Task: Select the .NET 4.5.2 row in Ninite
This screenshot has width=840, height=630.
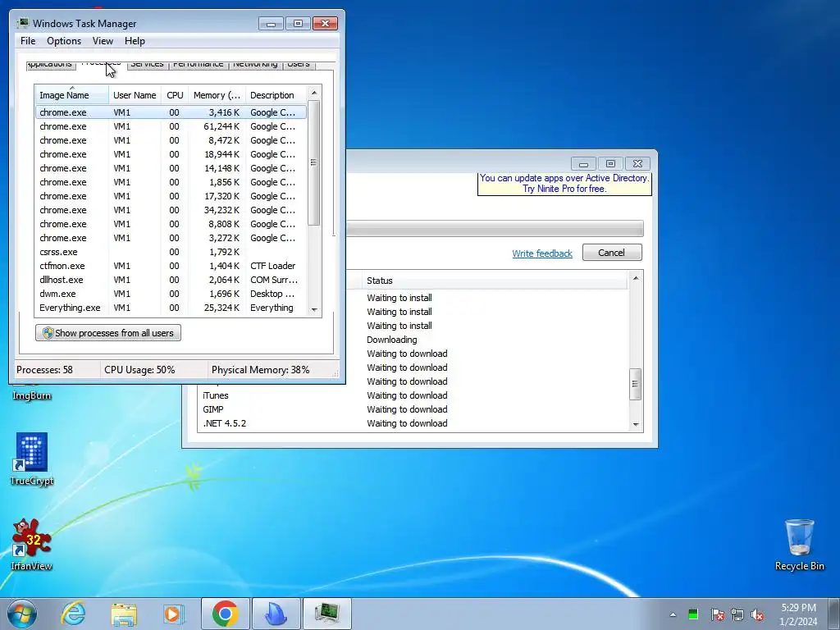Action: (x=413, y=423)
